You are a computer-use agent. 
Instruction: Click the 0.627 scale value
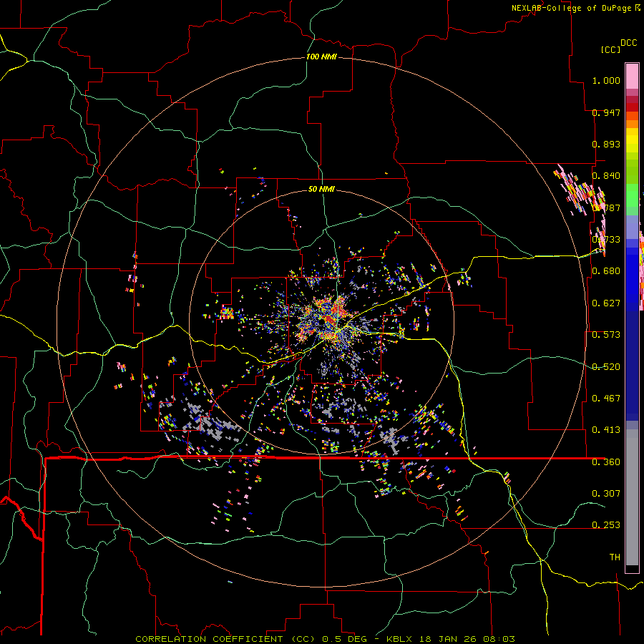point(606,303)
